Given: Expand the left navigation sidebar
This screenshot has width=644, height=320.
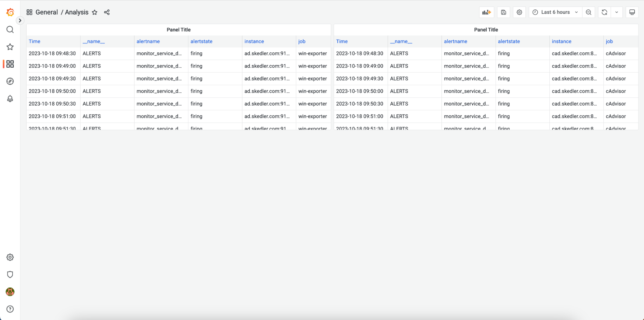Looking at the screenshot, I should tap(20, 20).
